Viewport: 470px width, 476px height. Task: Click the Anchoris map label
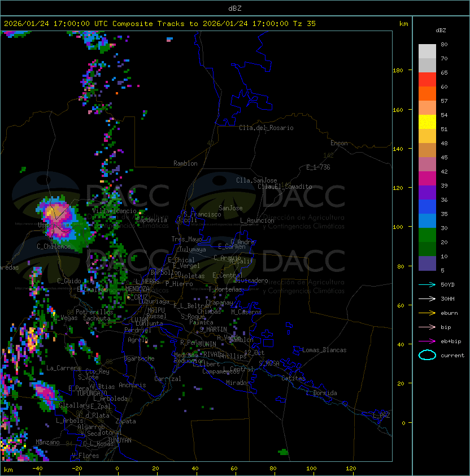[x=132, y=385]
